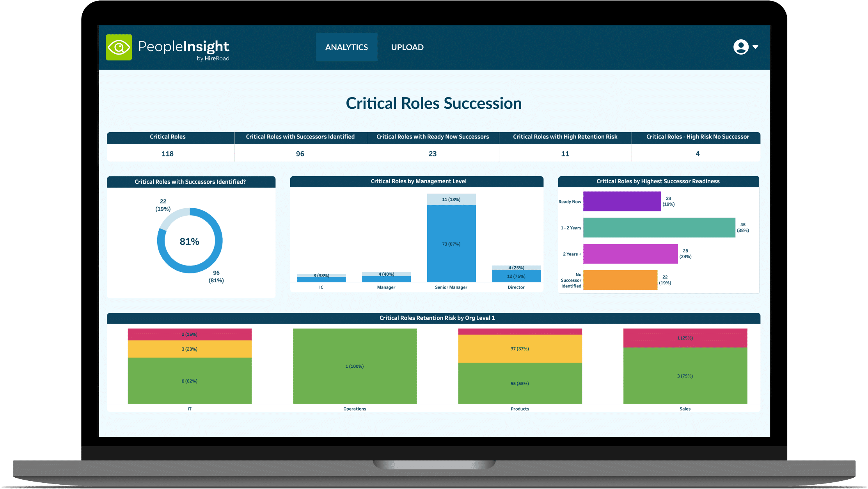
Task: Click the PeopleInsight by HireRoad wordmark
Action: click(x=184, y=50)
